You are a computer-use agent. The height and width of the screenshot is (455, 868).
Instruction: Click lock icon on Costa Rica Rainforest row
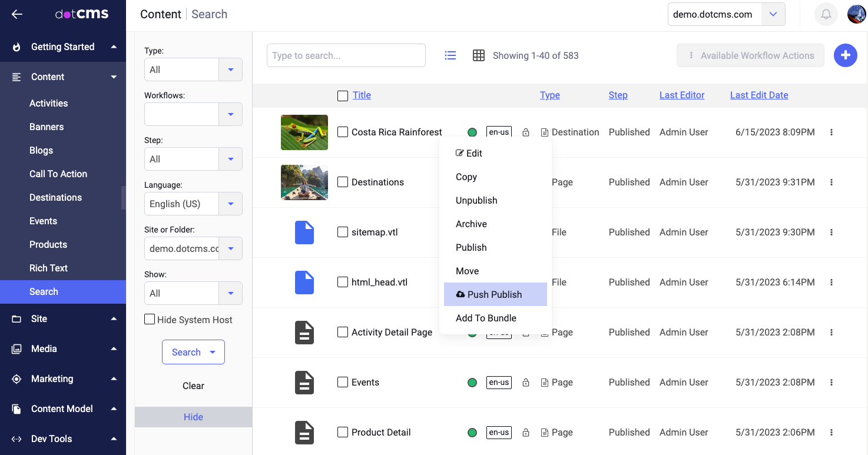[x=526, y=132]
